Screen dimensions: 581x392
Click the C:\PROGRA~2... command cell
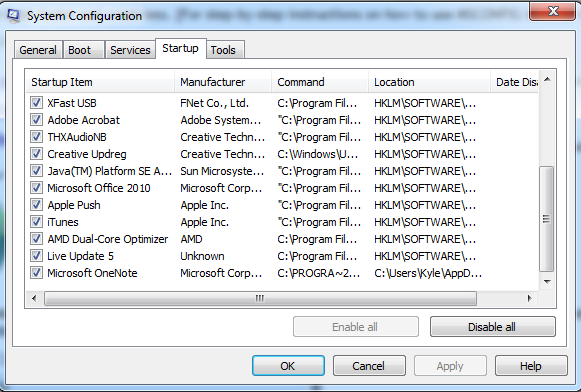[x=319, y=273]
